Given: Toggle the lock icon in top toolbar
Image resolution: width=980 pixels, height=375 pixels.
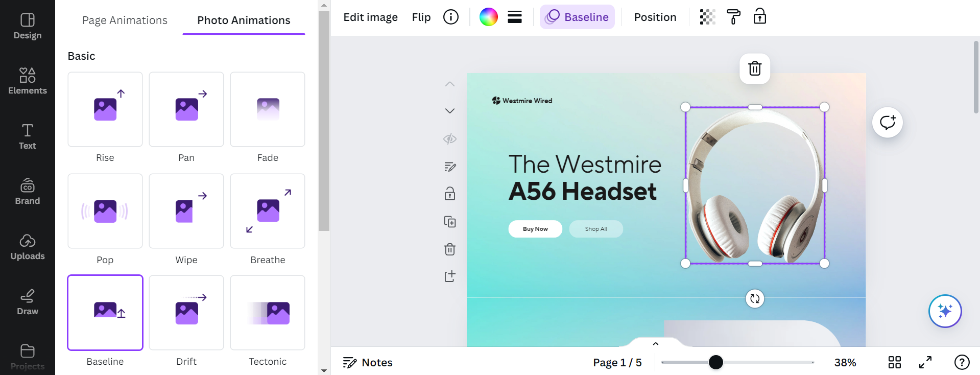Looking at the screenshot, I should pyautogui.click(x=760, y=17).
